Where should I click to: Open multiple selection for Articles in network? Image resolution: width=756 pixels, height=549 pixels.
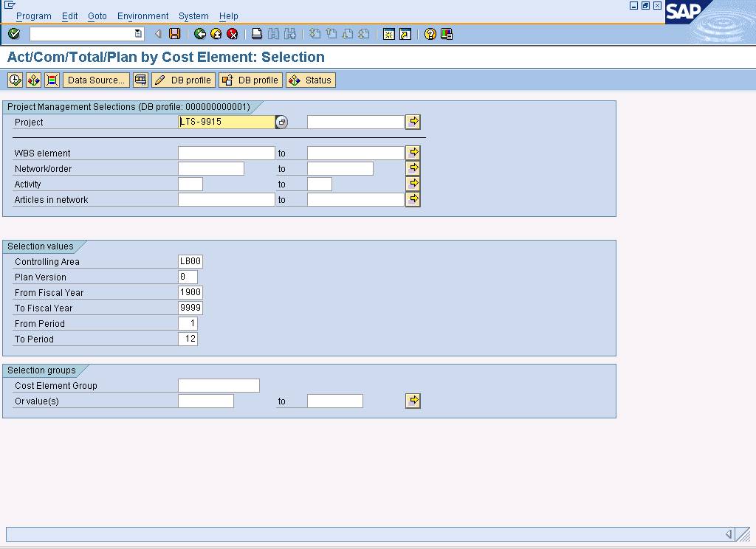[x=413, y=199]
